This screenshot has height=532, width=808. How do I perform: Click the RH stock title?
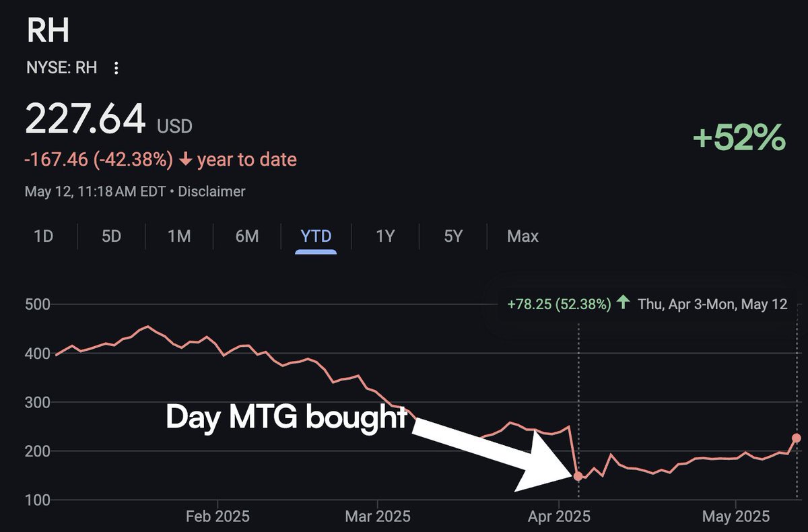pyautogui.click(x=48, y=30)
